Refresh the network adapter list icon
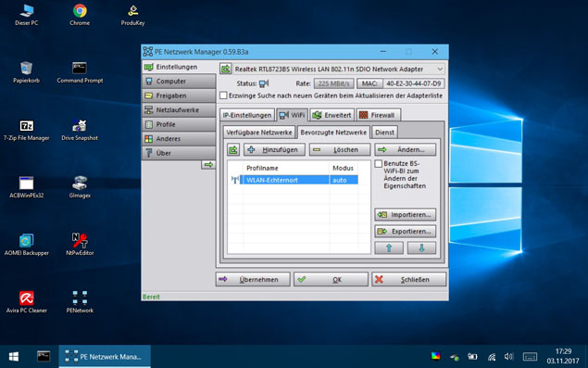The width and height of the screenshot is (588, 368). (x=225, y=70)
